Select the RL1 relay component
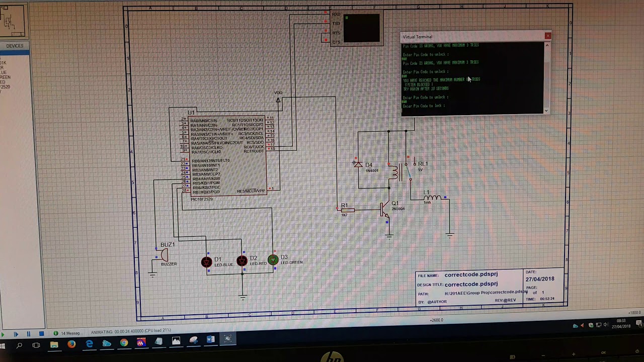The width and height of the screenshot is (644, 362). click(403, 171)
